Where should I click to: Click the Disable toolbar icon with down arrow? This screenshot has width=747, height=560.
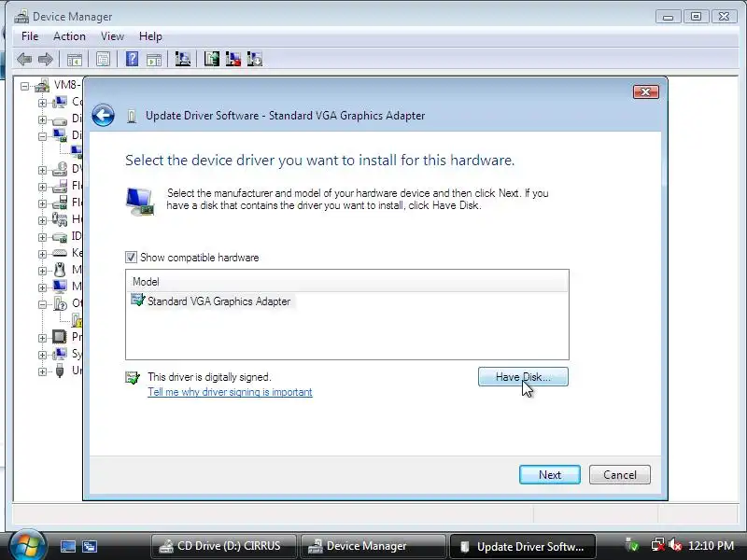pyautogui.click(x=255, y=60)
